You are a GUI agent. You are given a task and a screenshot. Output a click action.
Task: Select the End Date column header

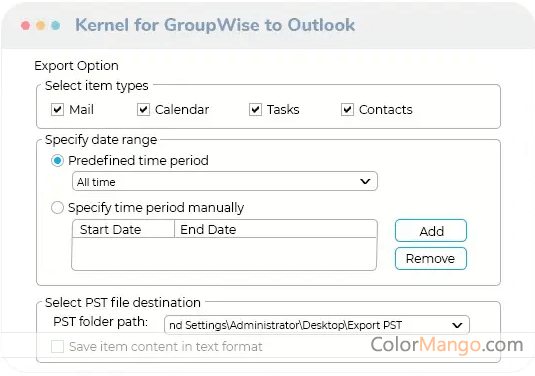[276, 229]
